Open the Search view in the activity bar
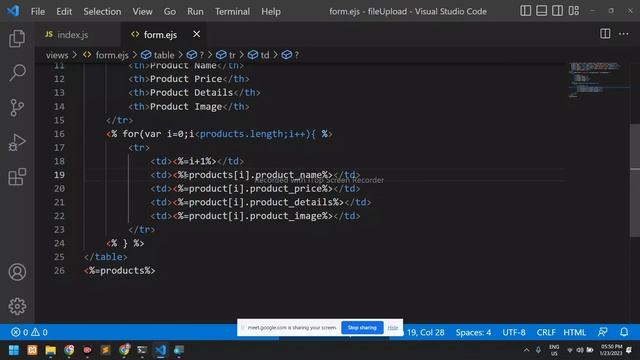640x360 pixels. (17, 73)
